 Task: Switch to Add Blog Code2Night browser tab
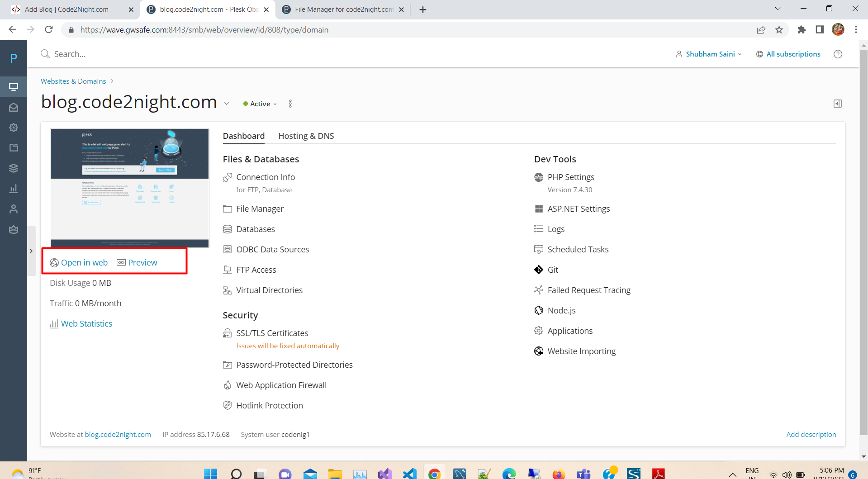(x=67, y=9)
